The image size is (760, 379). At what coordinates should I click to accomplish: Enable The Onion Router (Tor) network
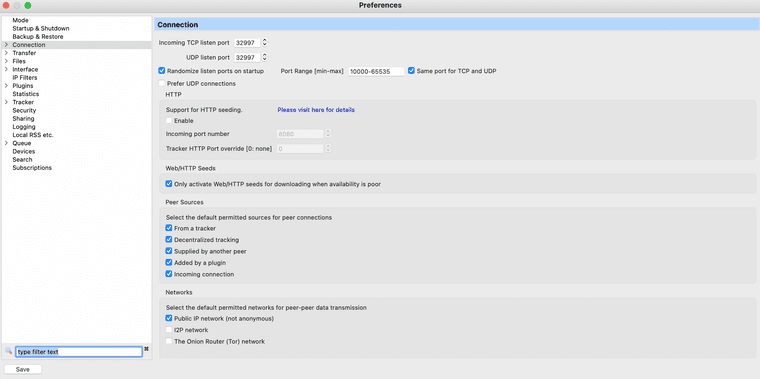(169, 341)
